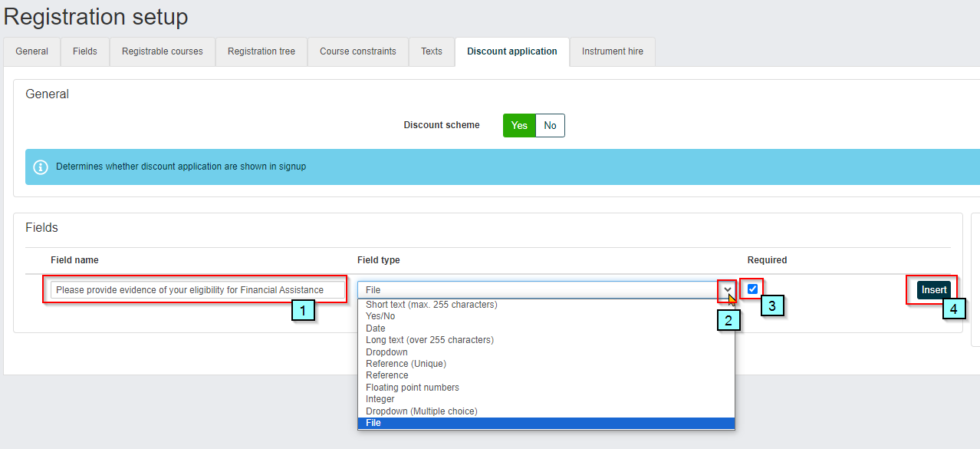Click the Insert button
Image resolution: width=980 pixels, height=449 pixels.
[x=934, y=290]
